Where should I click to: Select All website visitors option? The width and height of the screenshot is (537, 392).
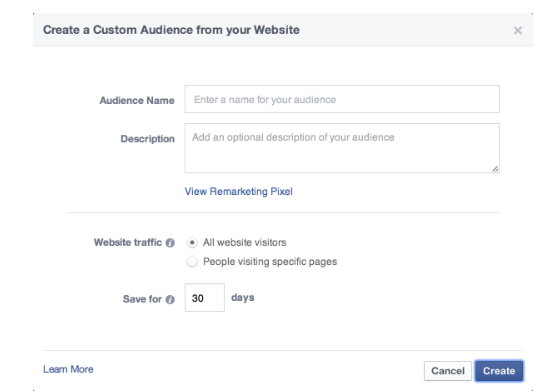click(192, 243)
